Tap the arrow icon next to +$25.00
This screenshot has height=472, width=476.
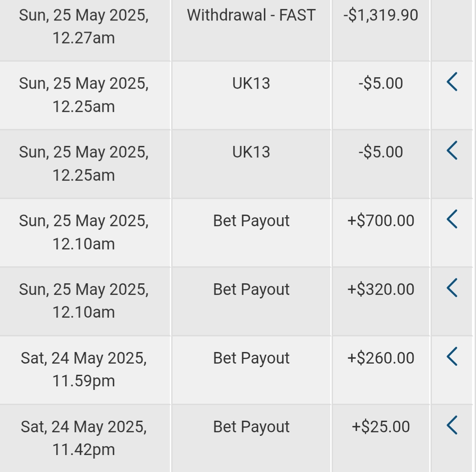452,425
